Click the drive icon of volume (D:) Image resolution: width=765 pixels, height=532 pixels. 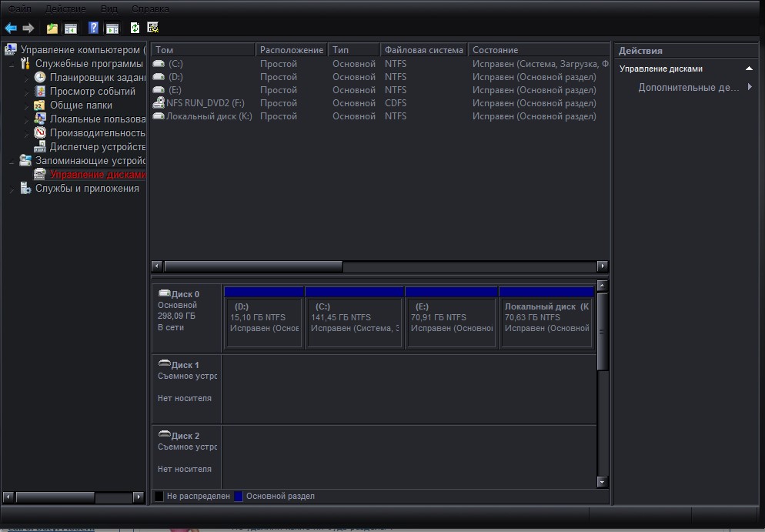[x=159, y=77]
